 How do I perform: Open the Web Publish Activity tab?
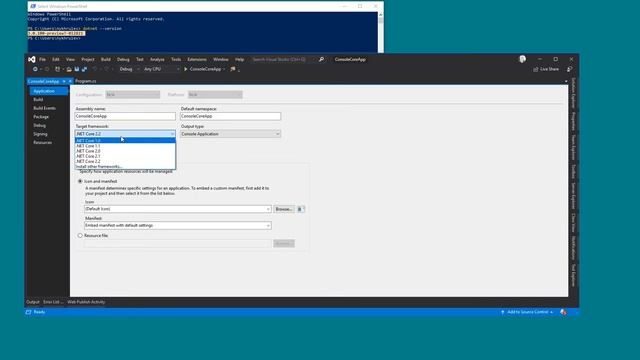[x=86, y=302]
